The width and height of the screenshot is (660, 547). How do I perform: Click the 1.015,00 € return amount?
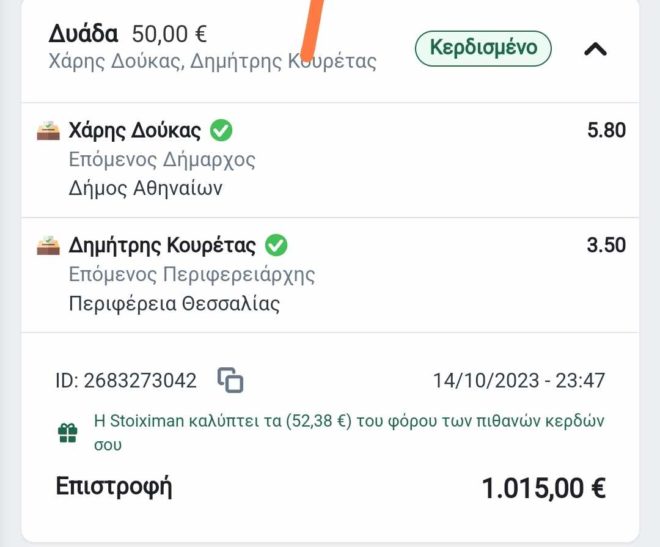543,489
